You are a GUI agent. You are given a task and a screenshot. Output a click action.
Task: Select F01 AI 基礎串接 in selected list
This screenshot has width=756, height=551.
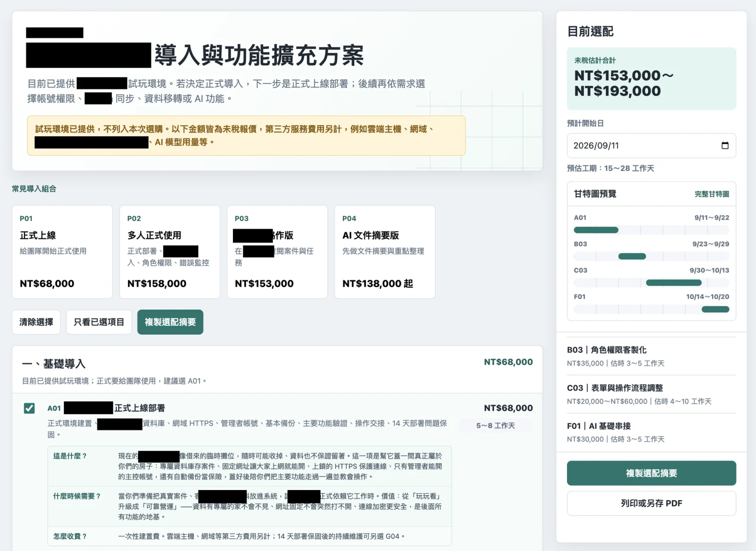(x=652, y=432)
